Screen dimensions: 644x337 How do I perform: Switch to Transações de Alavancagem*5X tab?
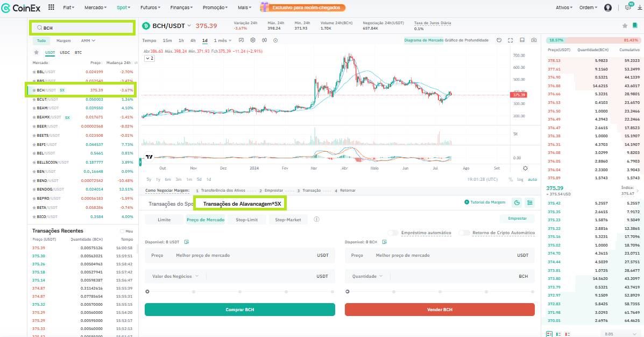pos(242,204)
